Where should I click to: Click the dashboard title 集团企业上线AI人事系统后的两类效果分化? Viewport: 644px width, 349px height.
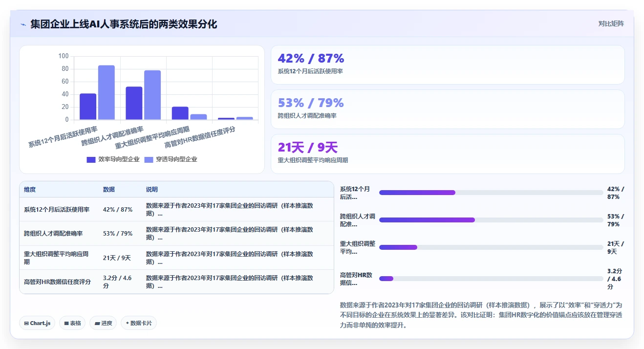(x=124, y=24)
